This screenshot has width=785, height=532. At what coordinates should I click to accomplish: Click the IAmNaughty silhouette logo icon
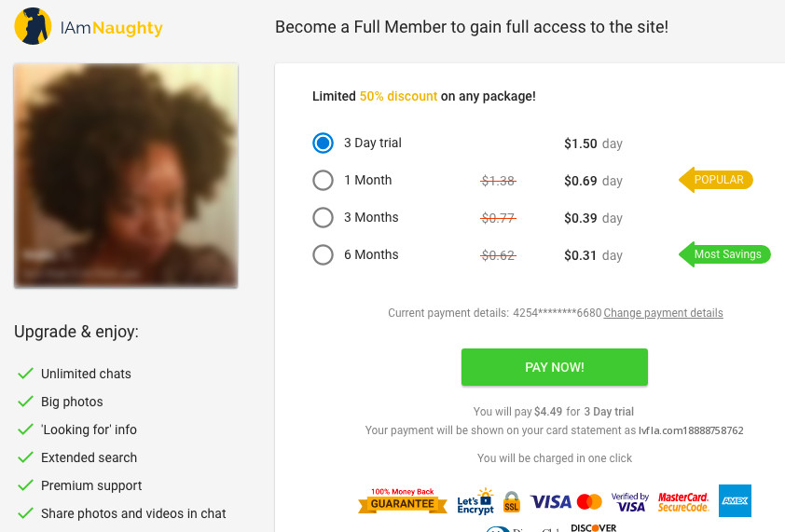click(33, 26)
